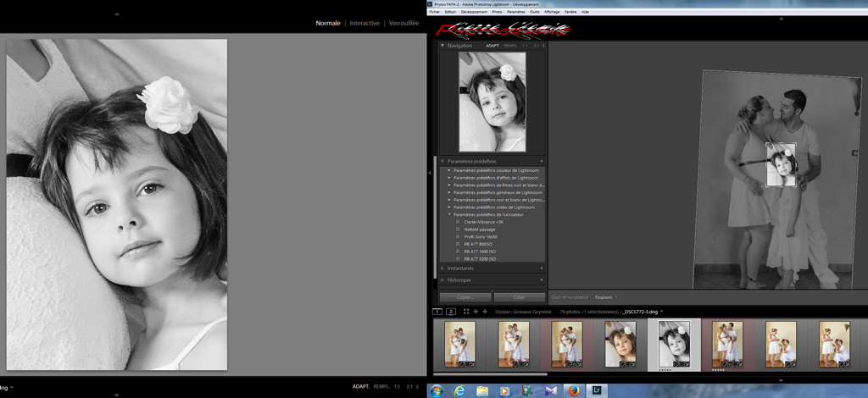
Task: Open the Affichage menu
Action: point(552,12)
